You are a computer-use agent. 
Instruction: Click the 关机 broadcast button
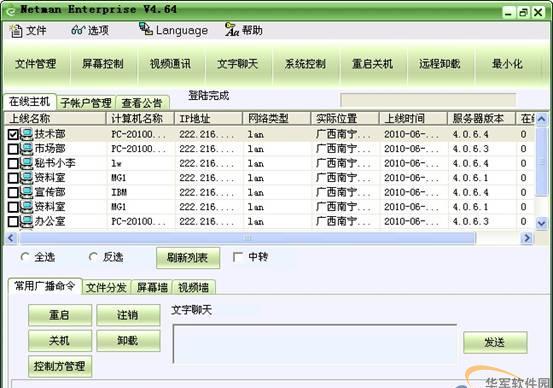coord(60,341)
